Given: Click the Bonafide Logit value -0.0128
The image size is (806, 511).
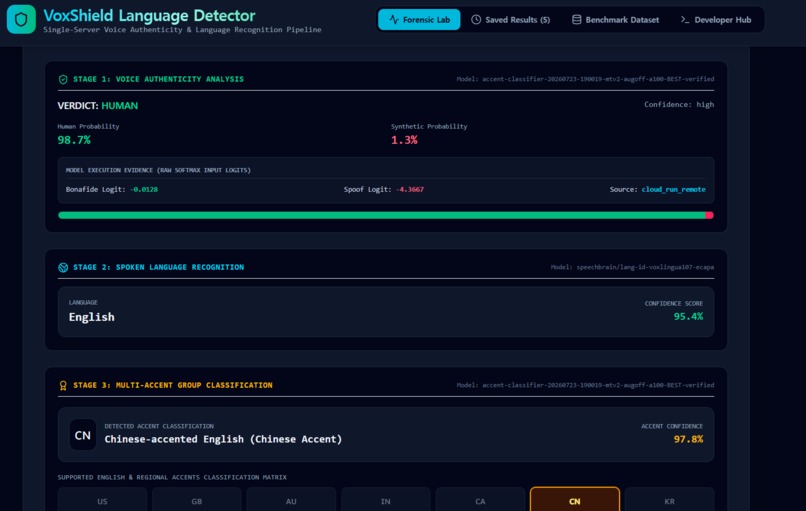Looking at the screenshot, I should [x=144, y=189].
